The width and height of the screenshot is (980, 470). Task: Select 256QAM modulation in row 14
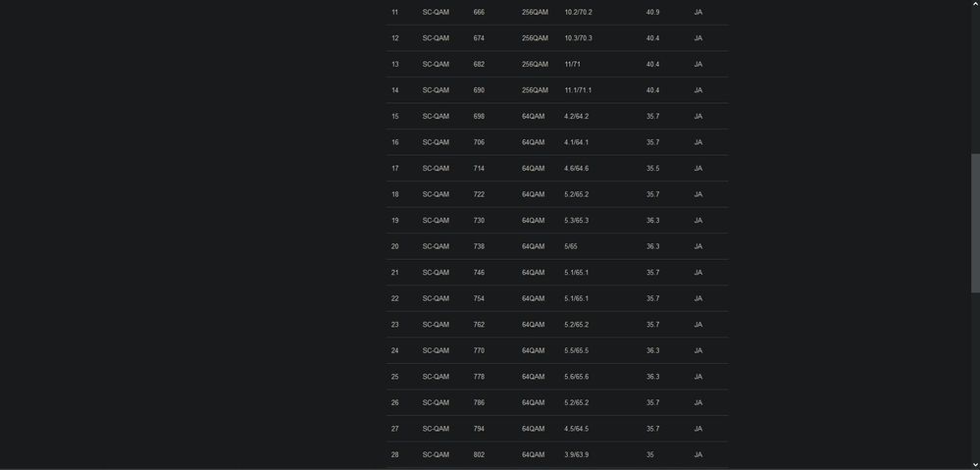pos(535,90)
